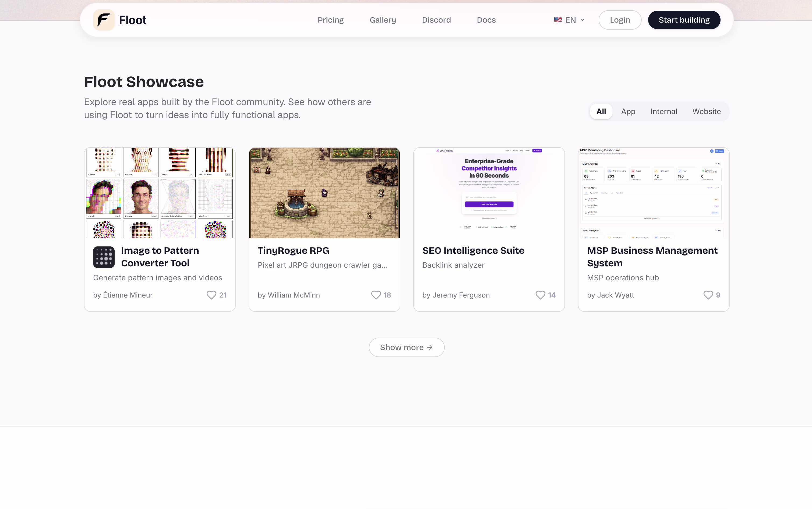Like the MSP Business Management System
This screenshot has width=812, height=509.
(708, 295)
